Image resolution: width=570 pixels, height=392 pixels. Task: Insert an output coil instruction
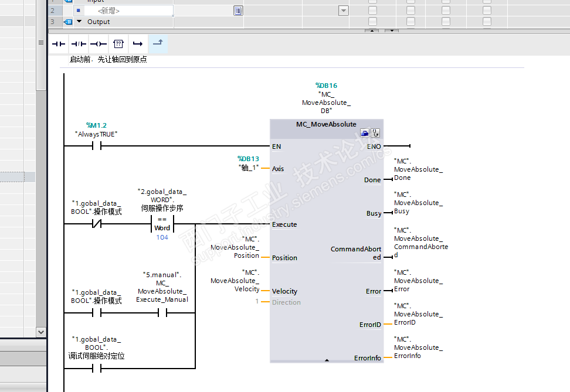point(99,44)
